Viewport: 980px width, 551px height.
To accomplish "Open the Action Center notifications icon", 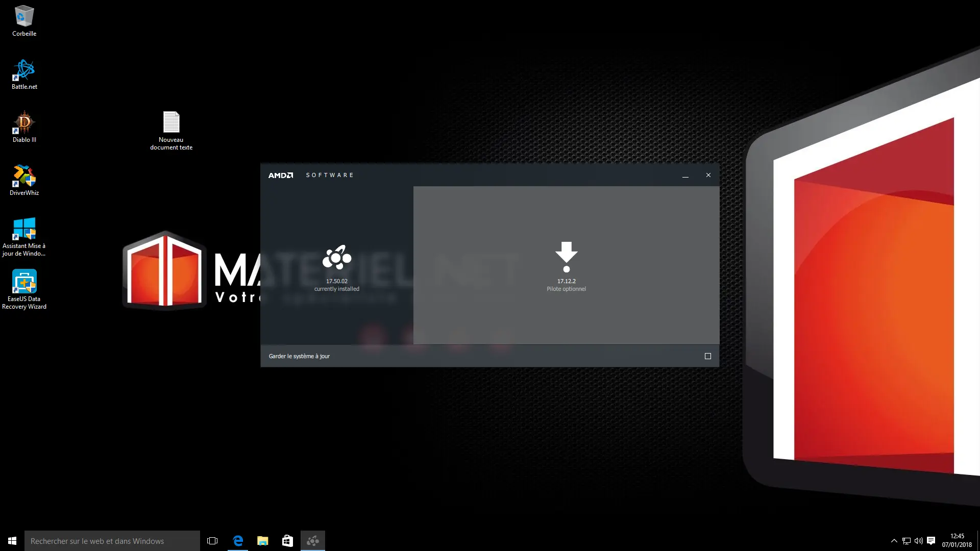I will (x=931, y=541).
